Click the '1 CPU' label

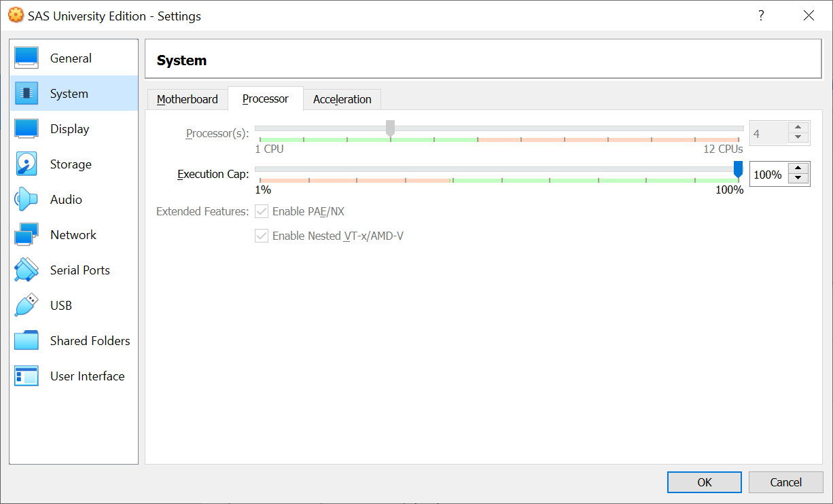point(269,149)
